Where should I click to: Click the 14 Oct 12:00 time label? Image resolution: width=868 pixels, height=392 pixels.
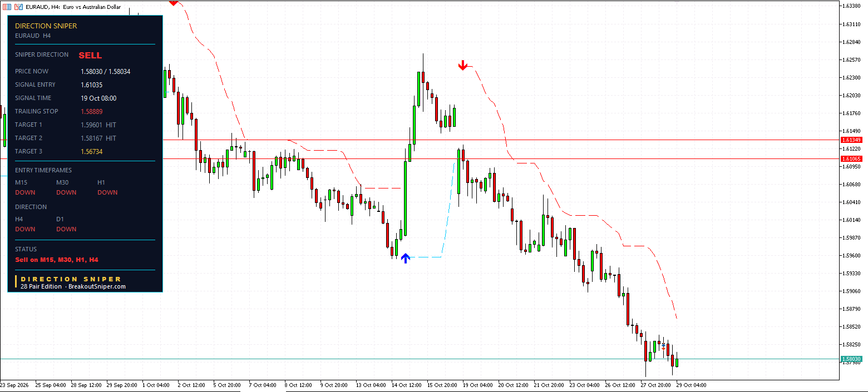[406, 385]
